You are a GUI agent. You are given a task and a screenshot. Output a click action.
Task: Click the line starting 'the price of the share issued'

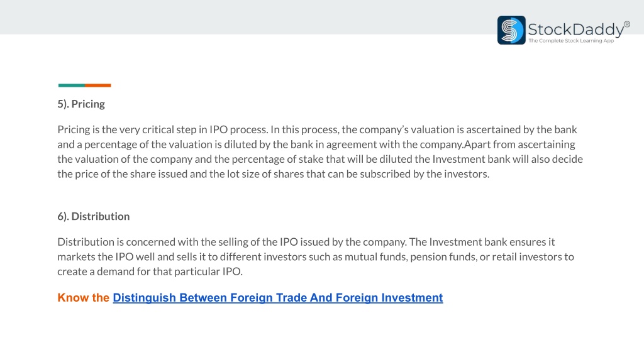(x=273, y=174)
